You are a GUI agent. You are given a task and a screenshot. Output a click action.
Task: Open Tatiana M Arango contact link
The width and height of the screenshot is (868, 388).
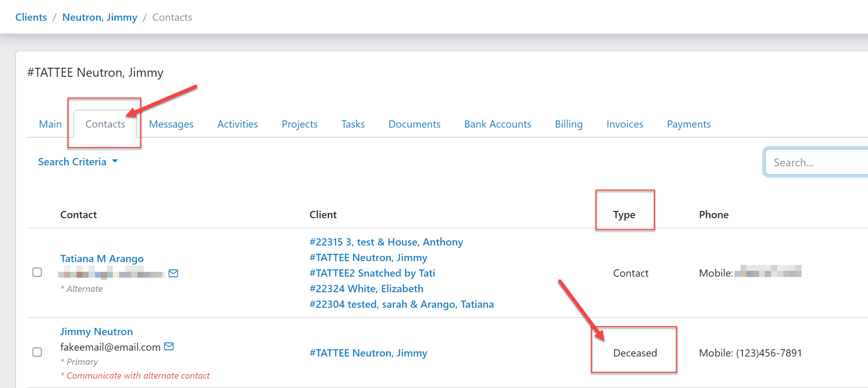(x=102, y=259)
